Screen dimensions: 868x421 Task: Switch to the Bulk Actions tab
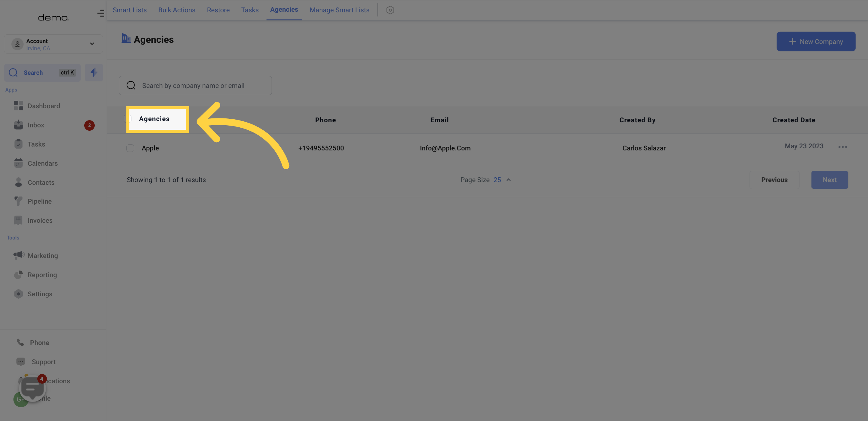[177, 10]
